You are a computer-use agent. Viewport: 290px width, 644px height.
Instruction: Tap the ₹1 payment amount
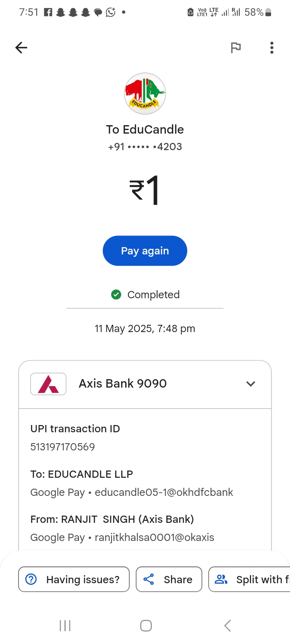point(145,190)
